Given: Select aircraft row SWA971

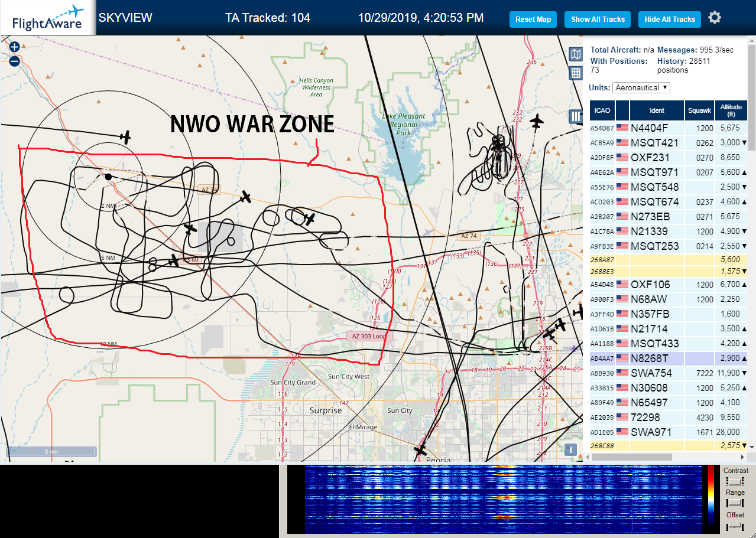Looking at the screenshot, I should pyautogui.click(x=669, y=432).
